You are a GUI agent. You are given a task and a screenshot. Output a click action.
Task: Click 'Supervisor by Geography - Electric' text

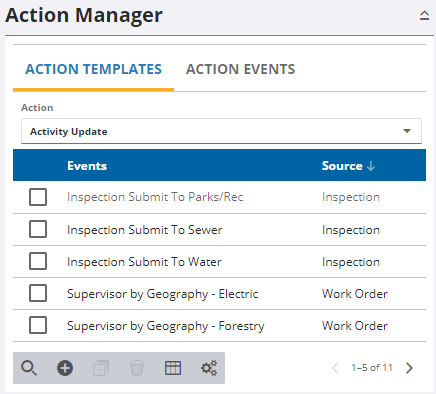click(x=163, y=294)
